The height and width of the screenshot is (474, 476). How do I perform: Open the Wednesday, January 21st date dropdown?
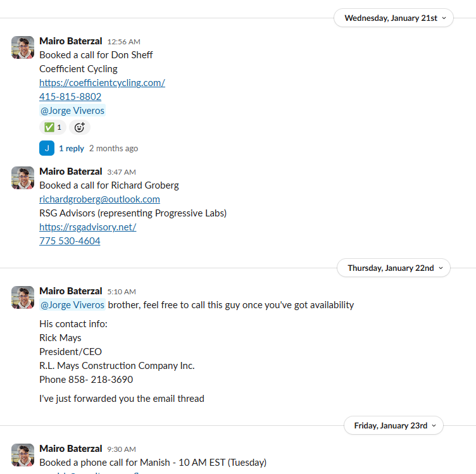(394, 18)
